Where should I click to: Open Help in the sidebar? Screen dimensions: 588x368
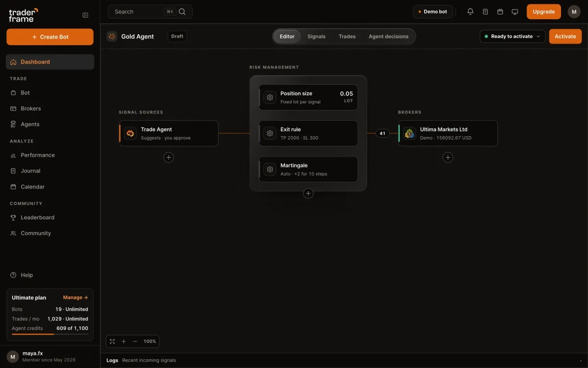tap(50, 275)
